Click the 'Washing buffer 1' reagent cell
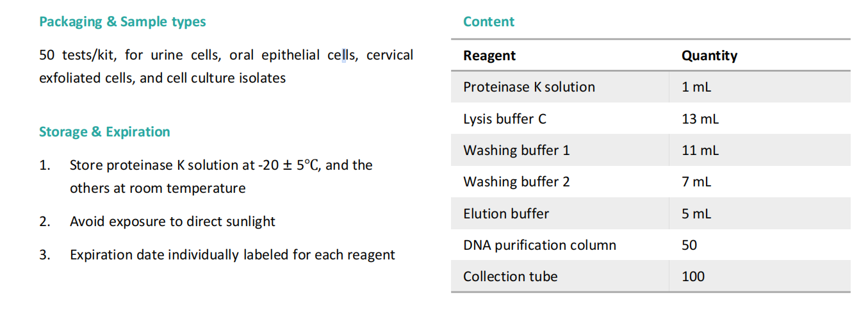The width and height of the screenshot is (868, 326). (516, 151)
